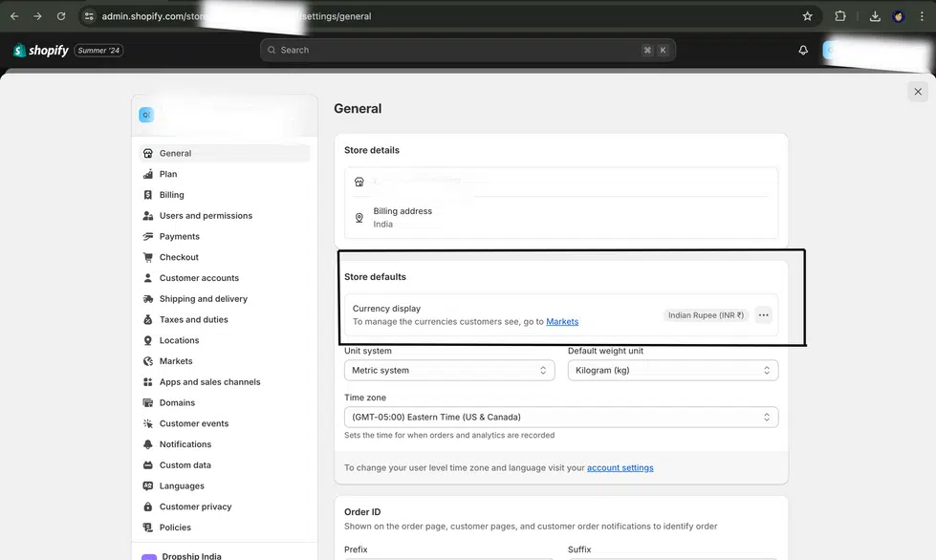Viewport: 936px width, 560px height.
Task: Click the Languages icon in sidebar
Action: click(148, 485)
